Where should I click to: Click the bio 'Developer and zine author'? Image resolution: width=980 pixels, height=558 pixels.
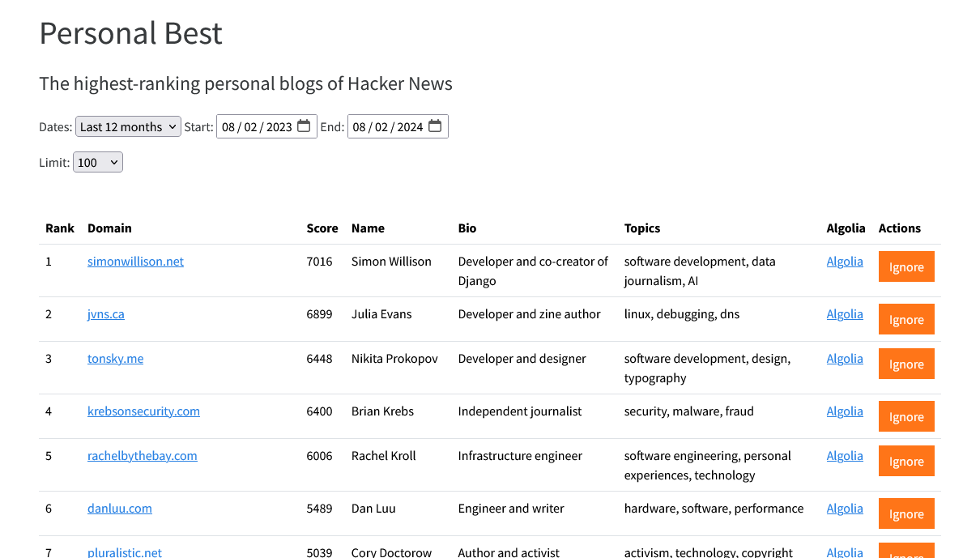530,314
